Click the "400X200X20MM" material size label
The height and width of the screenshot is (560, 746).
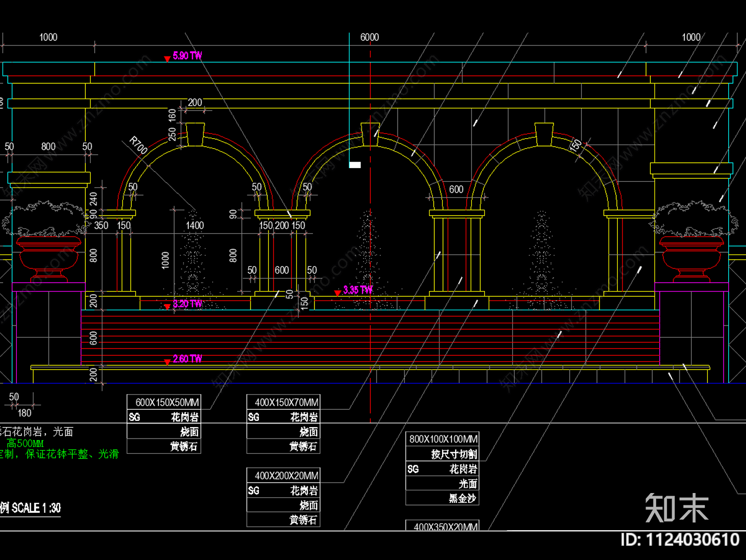pyautogui.click(x=286, y=476)
